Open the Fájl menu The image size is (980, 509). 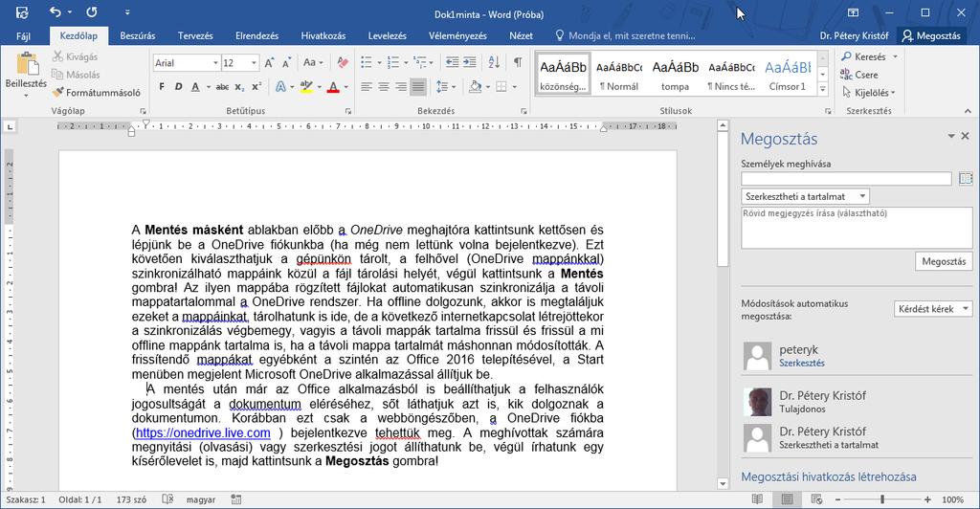[x=23, y=36]
